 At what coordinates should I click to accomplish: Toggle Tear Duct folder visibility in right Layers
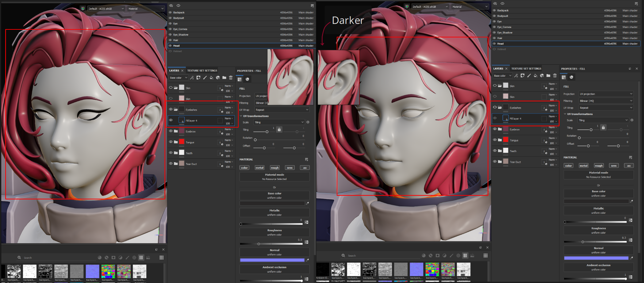click(495, 162)
